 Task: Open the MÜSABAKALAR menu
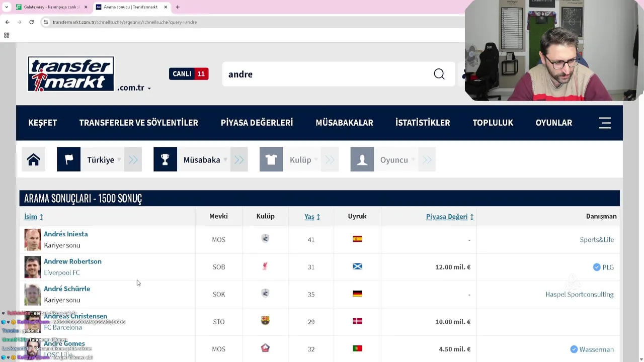[345, 123]
